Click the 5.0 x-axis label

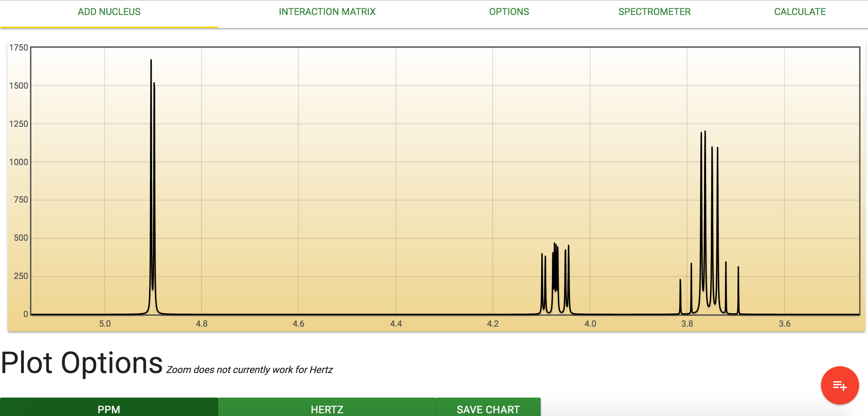105,324
